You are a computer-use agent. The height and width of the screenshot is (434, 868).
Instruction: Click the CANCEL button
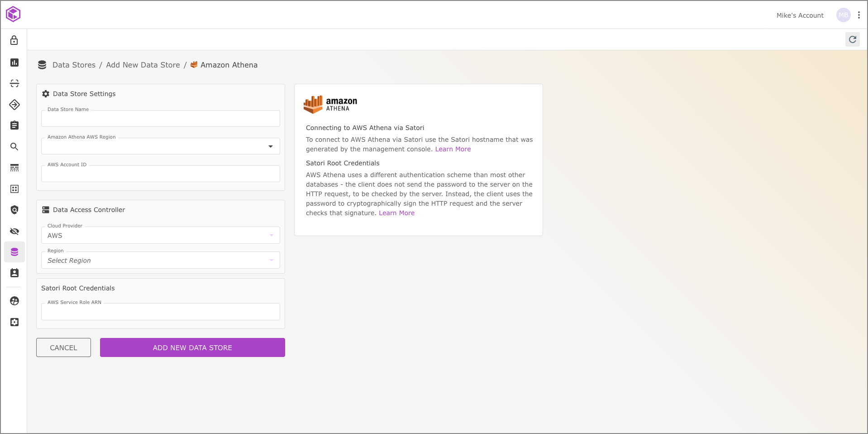coord(63,347)
